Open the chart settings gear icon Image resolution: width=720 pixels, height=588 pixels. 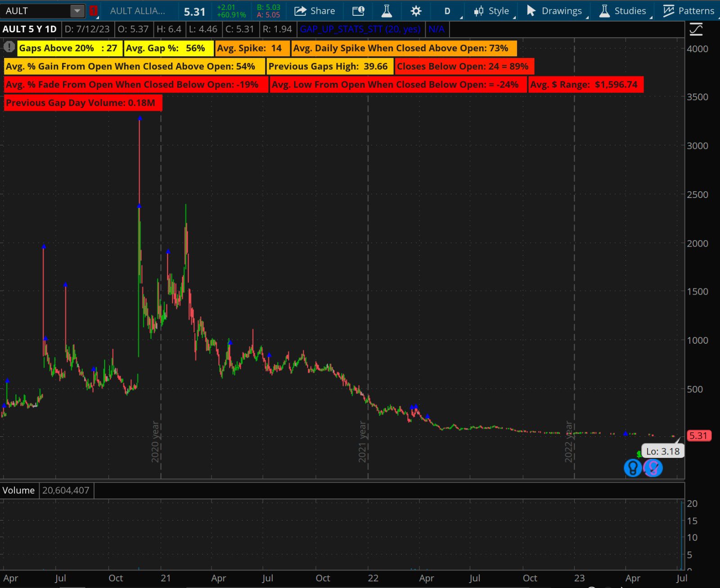point(416,11)
